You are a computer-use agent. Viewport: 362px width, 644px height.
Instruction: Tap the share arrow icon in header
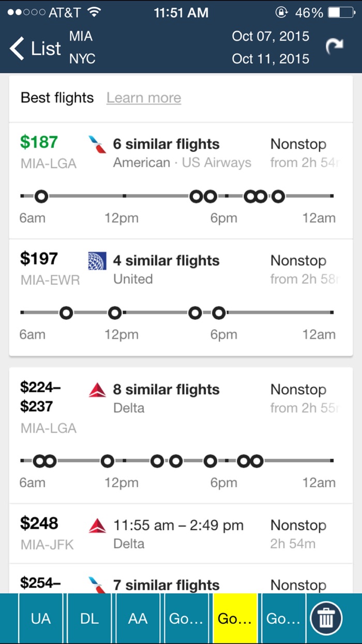click(334, 47)
